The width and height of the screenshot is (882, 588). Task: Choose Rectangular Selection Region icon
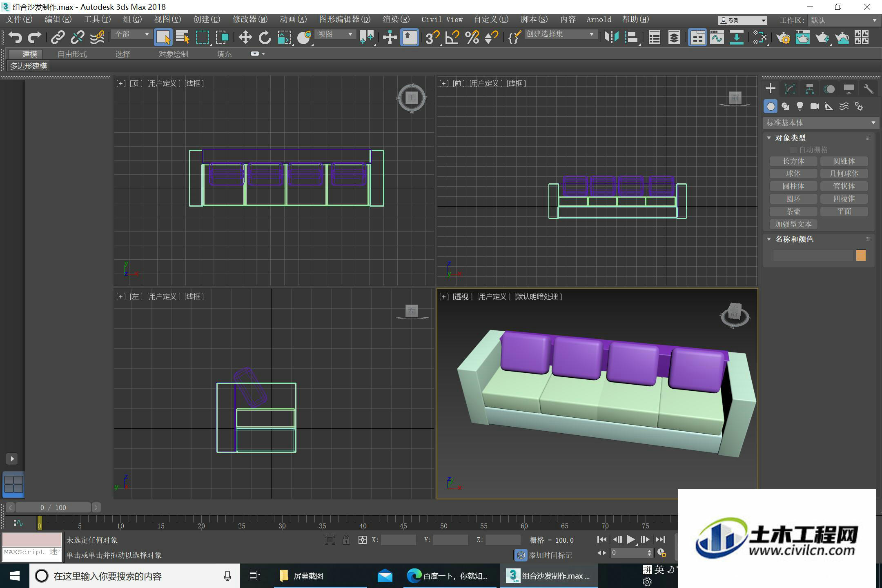click(x=202, y=37)
